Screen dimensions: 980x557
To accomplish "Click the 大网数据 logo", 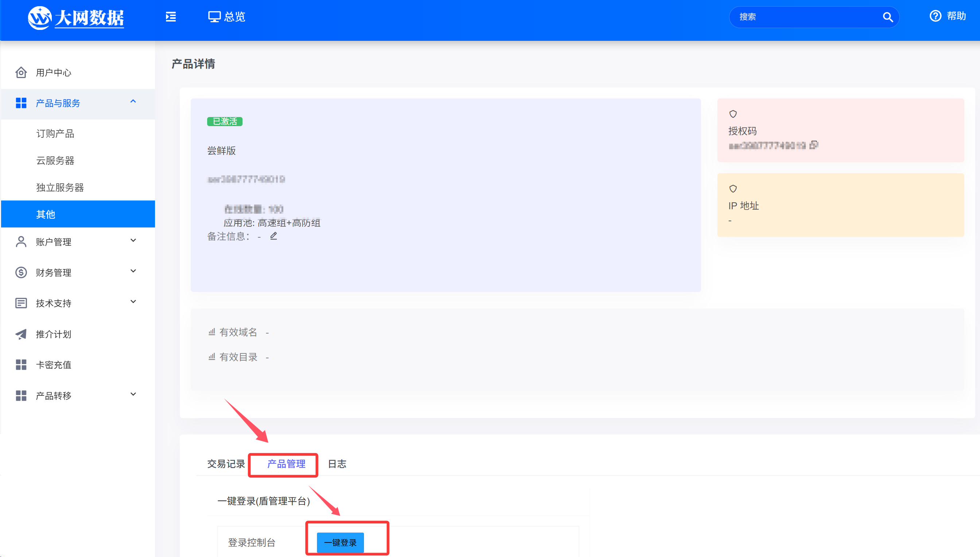I will pyautogui.click(x=76, y=17).
